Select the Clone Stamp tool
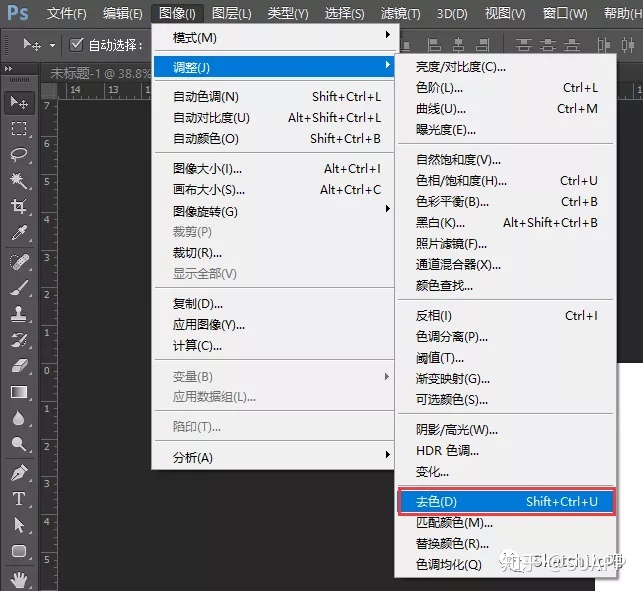643x591 pixels. click(19, 314)
